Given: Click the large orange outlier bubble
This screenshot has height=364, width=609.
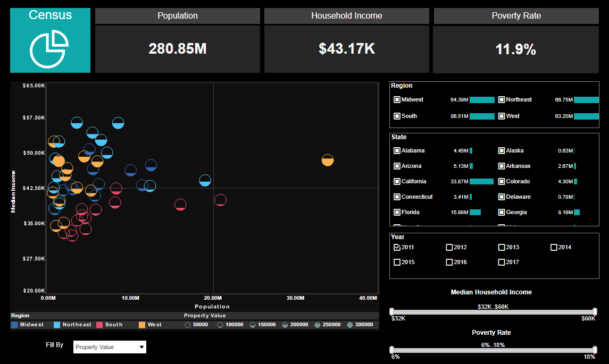Looking at the screenshot, I should coord(328,159).
